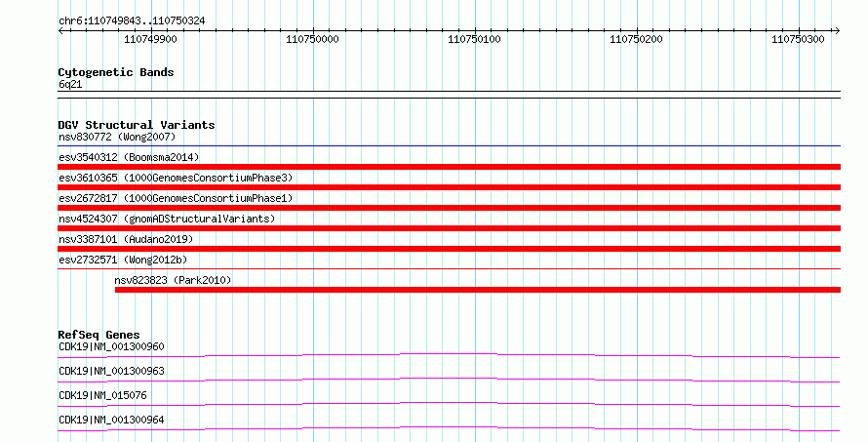Click the magenta line under NM_001300960

[x=449, y=355]
